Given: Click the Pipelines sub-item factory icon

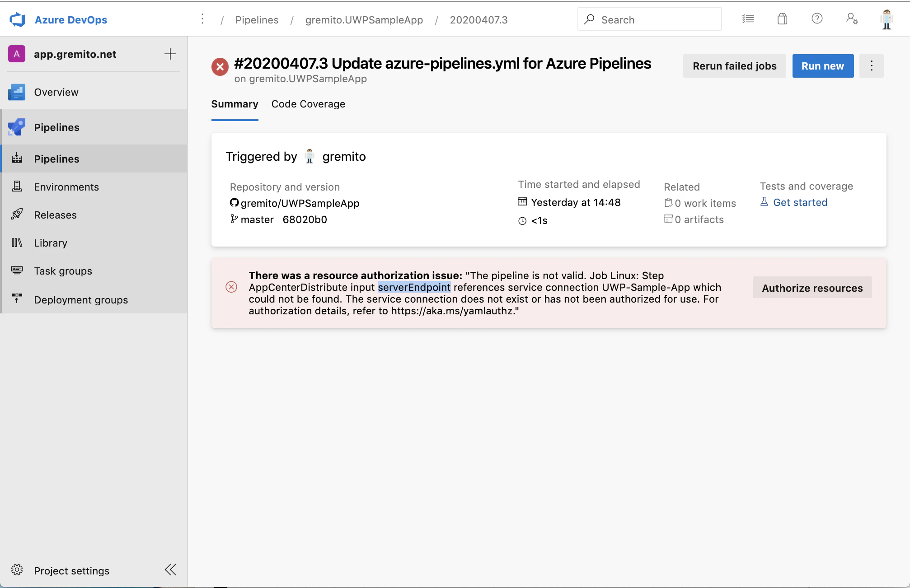Looking at the screenshot, I should click(17, 159).
